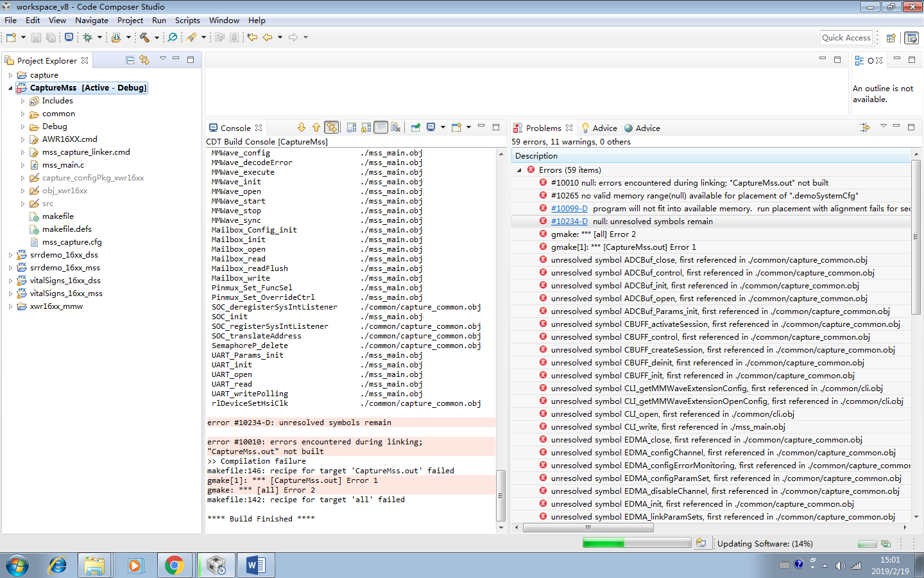Click the Search magnifier toolbar icon

173,37
